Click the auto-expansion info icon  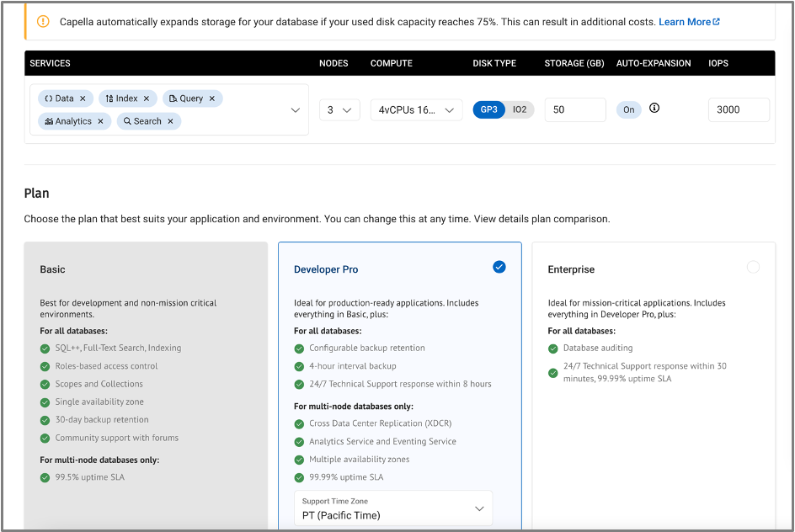654,108
